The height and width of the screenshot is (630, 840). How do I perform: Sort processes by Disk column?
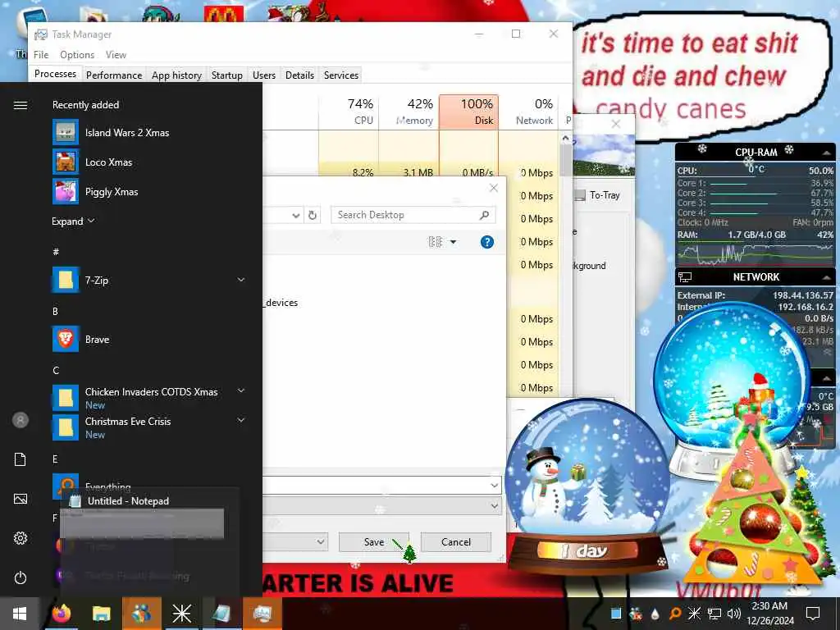coord(468,112)
